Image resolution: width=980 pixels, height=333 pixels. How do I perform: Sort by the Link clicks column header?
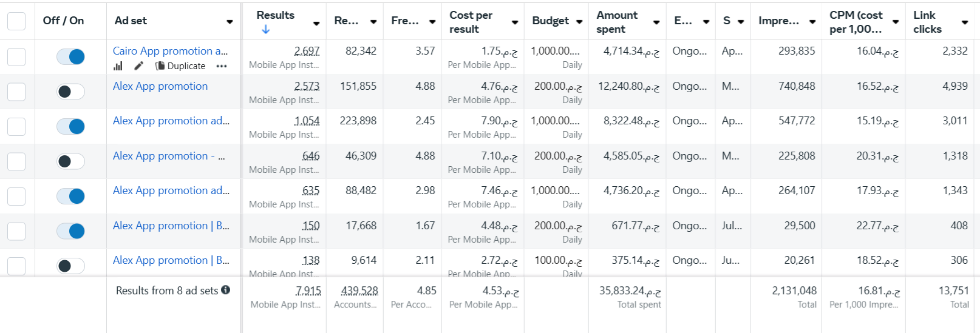[927, 22]
